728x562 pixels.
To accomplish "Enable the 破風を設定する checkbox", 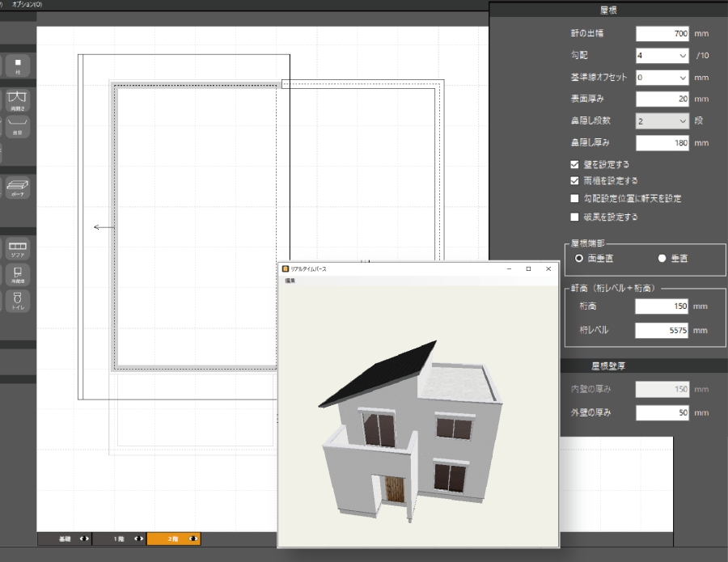I will tap(574, 217).
